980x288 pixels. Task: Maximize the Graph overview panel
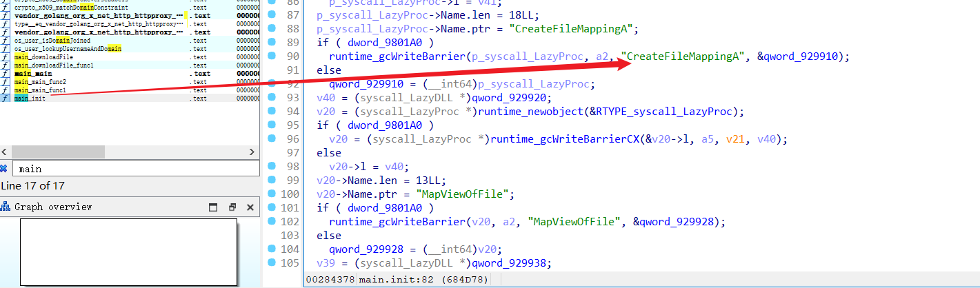(x=214, y=207)
